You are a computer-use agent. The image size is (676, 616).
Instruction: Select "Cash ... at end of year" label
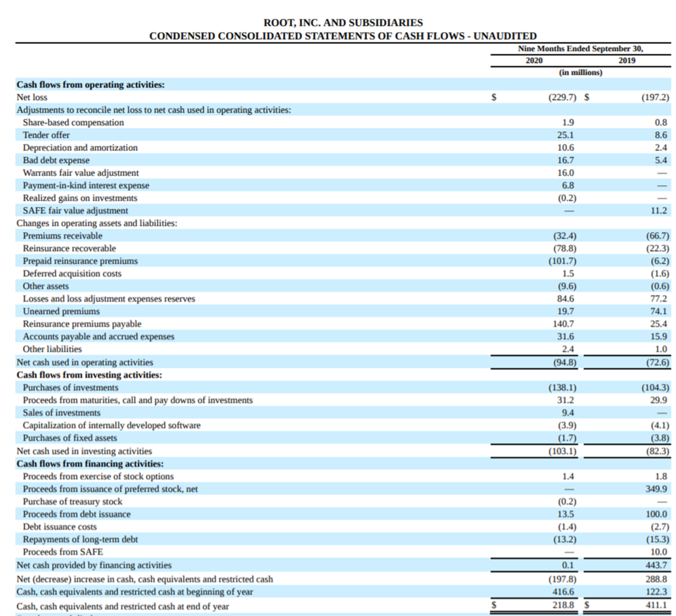click(x=123, y=606)
